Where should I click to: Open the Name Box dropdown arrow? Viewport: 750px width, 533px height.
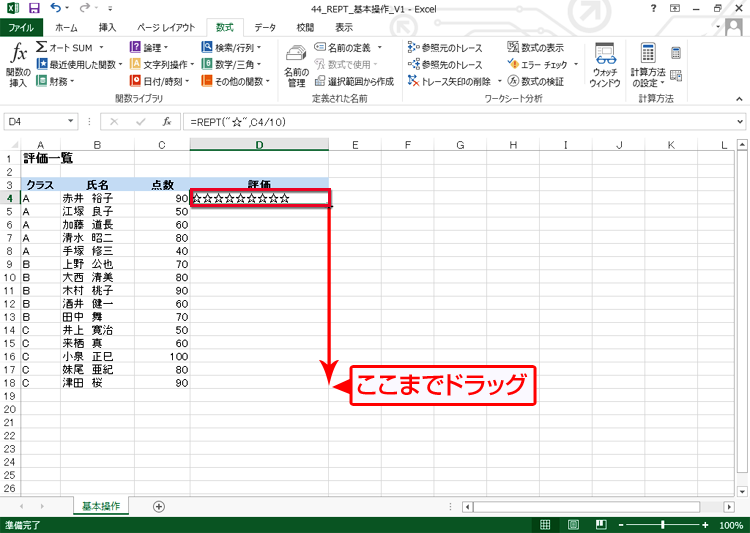(70, 122)
